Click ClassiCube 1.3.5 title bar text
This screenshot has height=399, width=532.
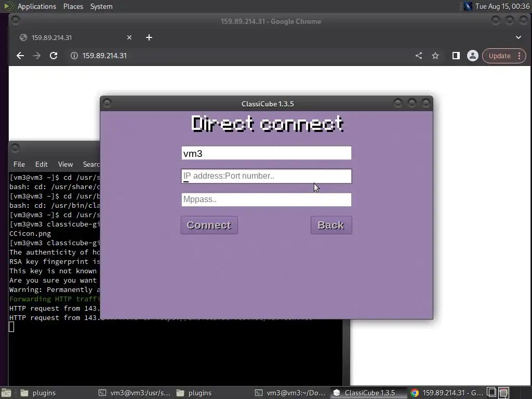(x=268, y=104)
